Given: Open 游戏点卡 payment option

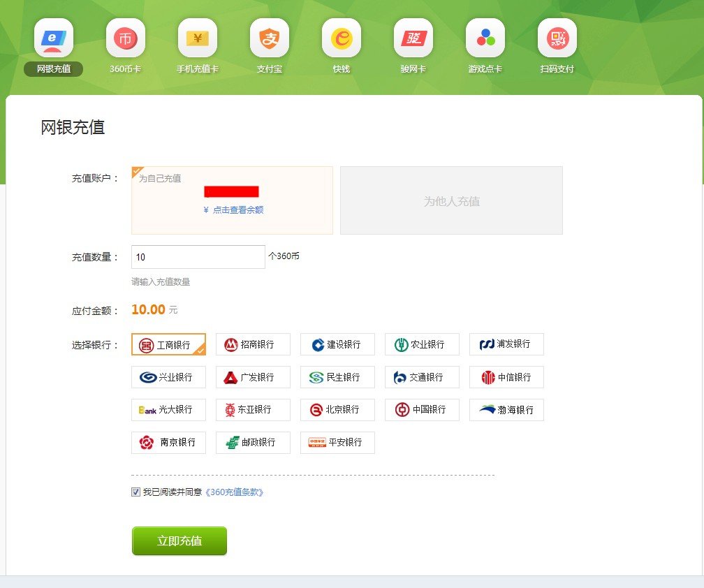Looking at the screenshot, I should [485, 40].
